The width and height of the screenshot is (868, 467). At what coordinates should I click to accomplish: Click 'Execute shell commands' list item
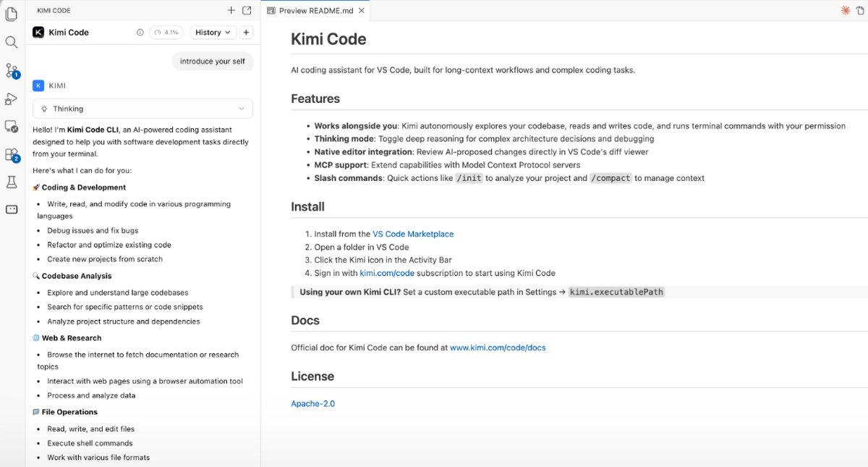pyautogui.click(x=90, y=443)
